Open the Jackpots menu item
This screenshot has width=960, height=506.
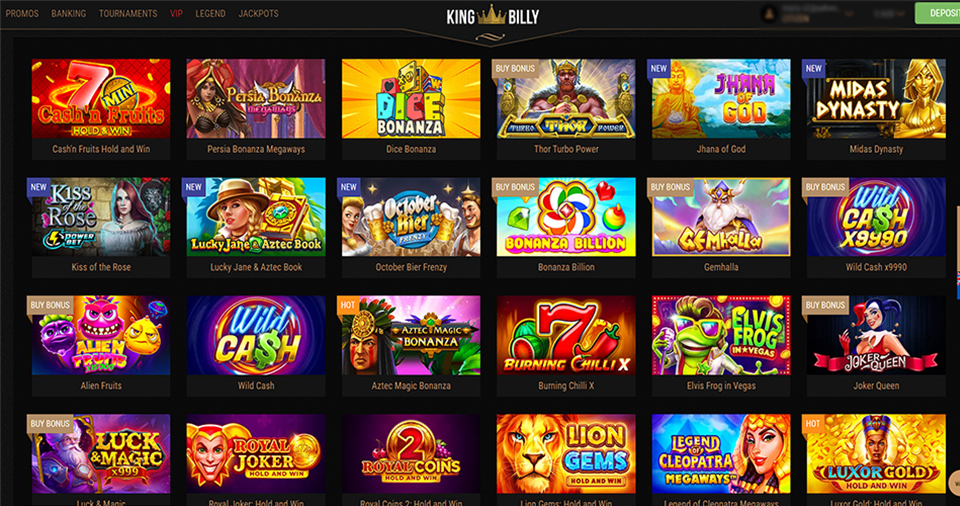(258, 13)
